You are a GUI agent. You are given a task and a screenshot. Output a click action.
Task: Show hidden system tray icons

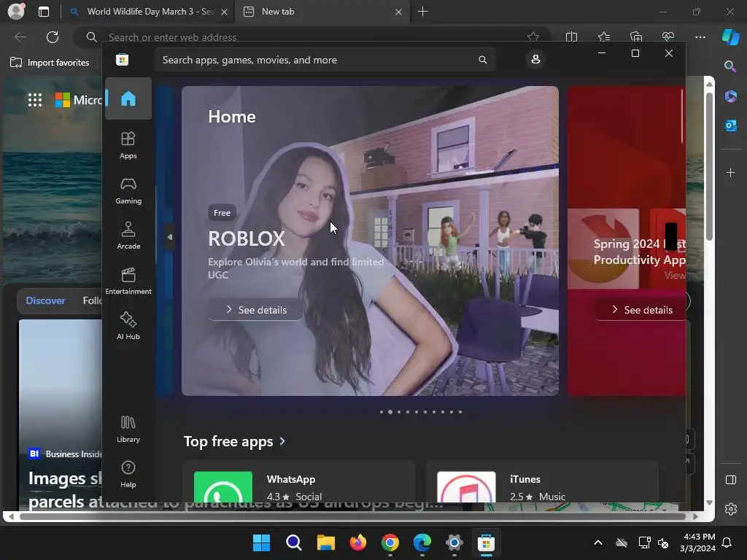coord(598,542)
